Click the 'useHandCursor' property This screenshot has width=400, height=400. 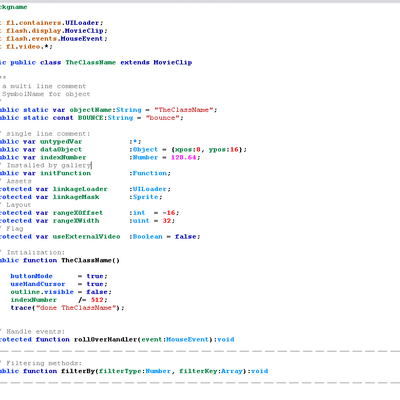coord(38,284)
